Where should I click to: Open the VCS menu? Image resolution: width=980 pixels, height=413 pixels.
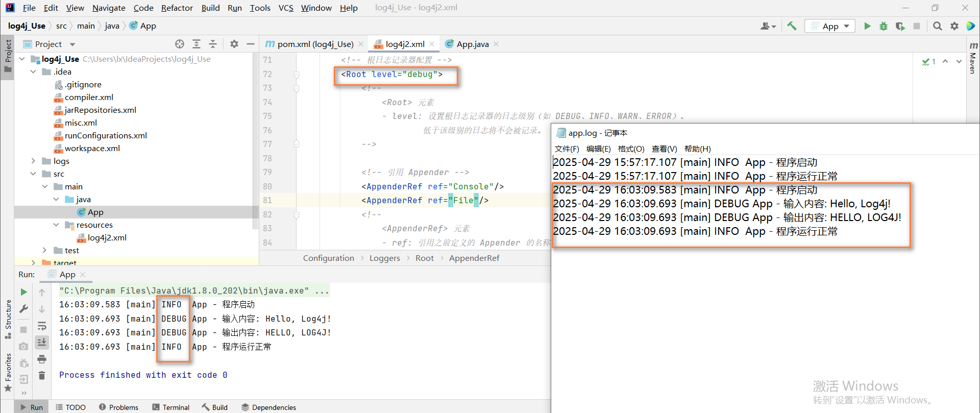[286, 8]
